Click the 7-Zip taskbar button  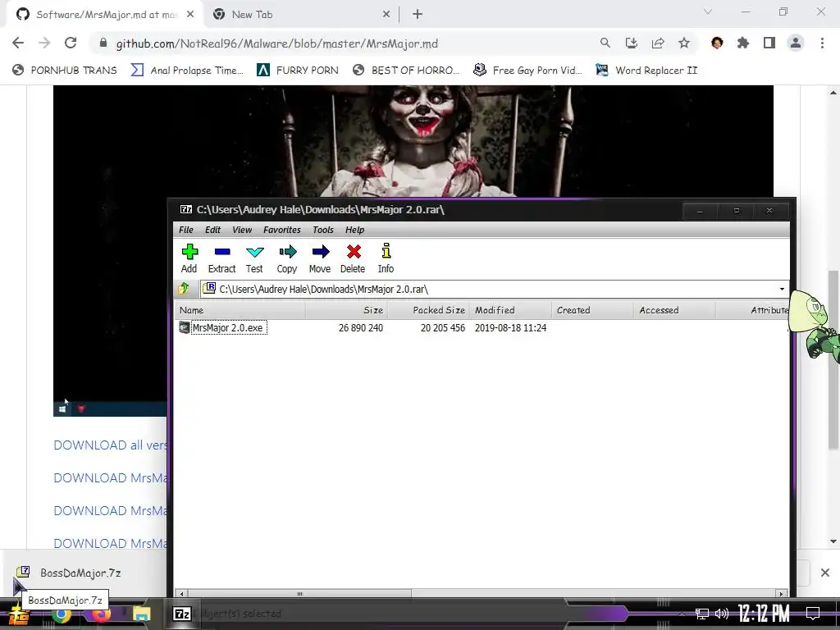(181, 614)
